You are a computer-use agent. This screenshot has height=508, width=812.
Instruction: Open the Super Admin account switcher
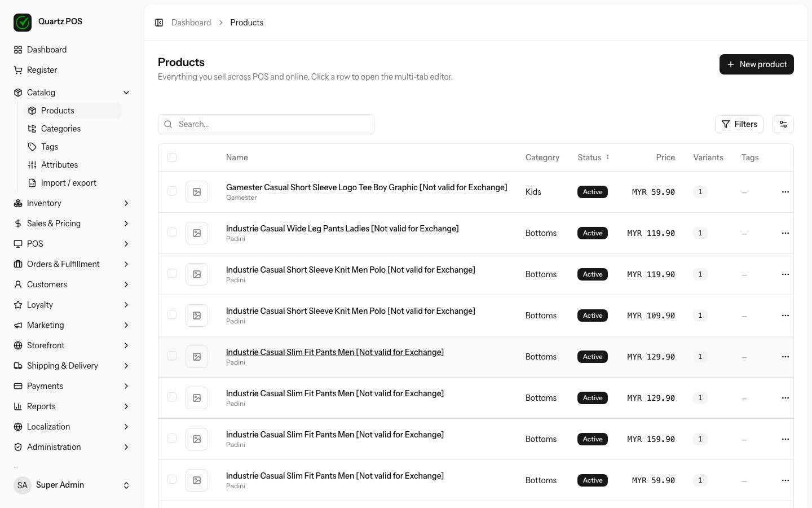coord(72,485)
